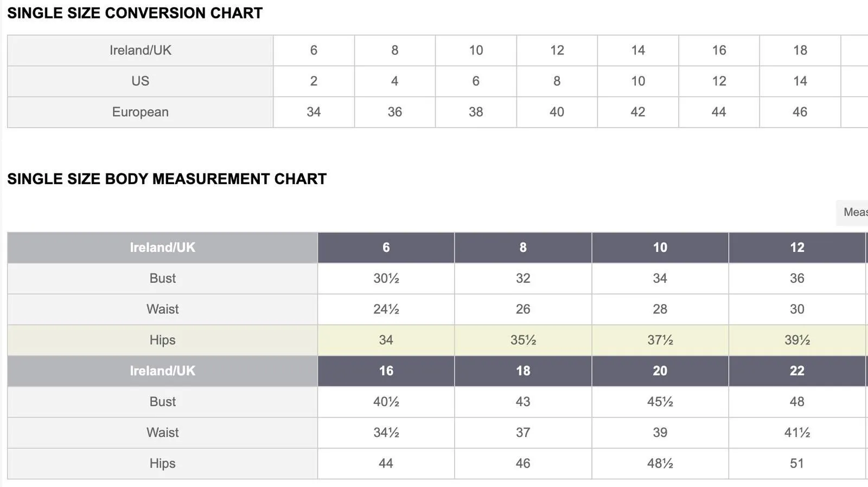Click the 48½ hips value
The height and width of the screenshot is (487, 868).
point(660,464)
